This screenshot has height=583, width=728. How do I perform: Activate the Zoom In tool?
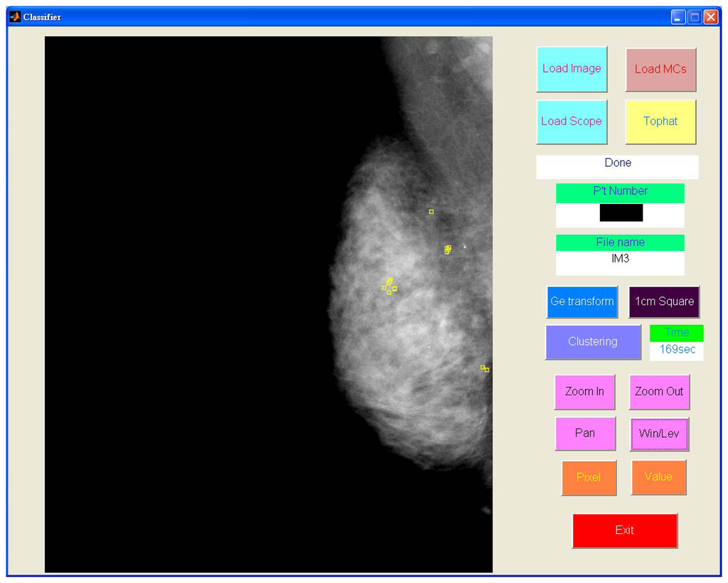coord(584,392)
